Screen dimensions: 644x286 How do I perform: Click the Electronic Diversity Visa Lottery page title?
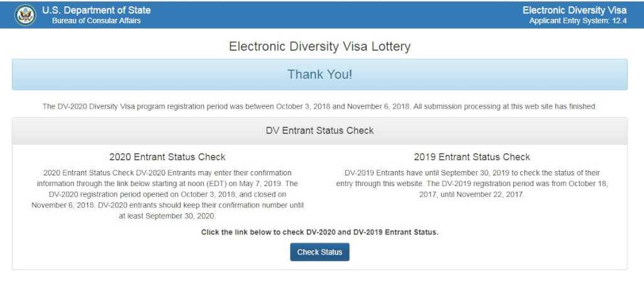[319, 47]
